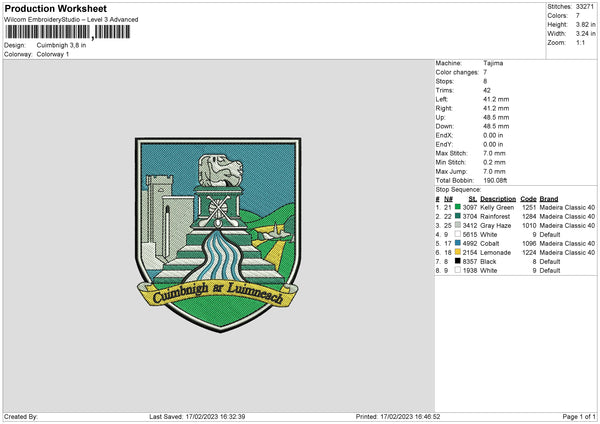600x424 pixels.
Task: Click the Width value 3.24 in
Action: coord(585,34)
